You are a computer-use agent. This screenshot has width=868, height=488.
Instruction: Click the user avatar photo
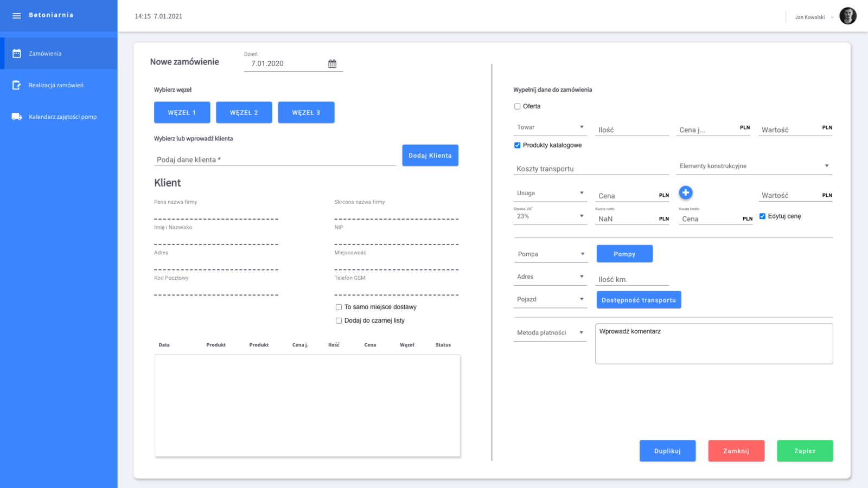tap(847, 16)
